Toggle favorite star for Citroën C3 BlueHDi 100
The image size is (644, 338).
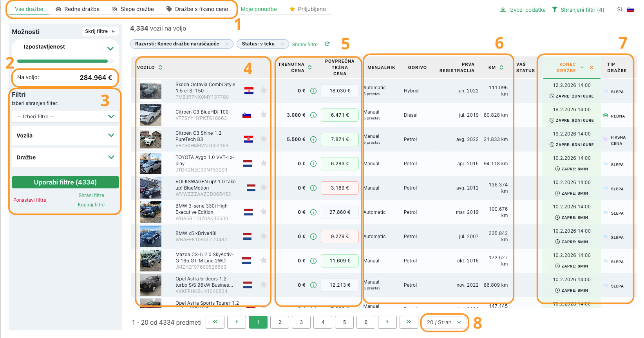pos(264,115)
